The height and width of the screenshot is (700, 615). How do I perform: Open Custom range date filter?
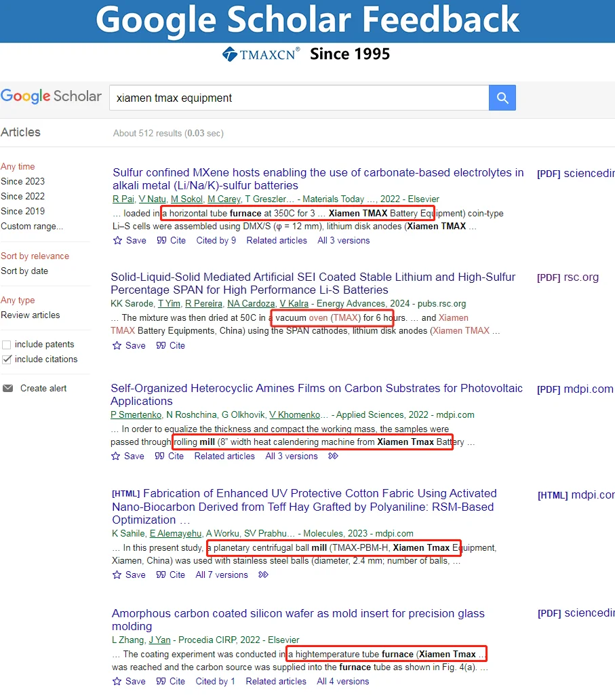click(32, 227)
